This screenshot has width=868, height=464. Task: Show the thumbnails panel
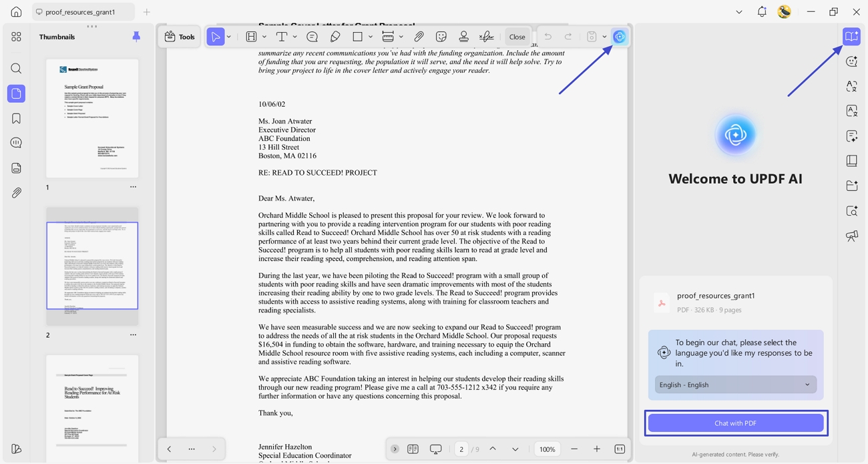pos(16,93)
